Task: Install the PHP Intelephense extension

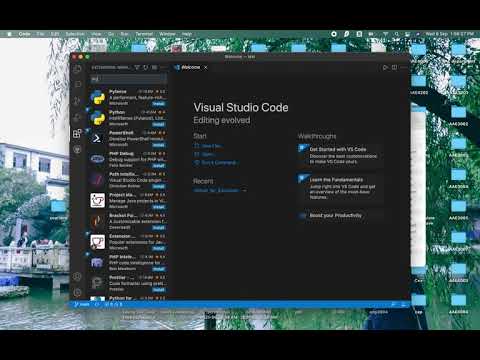Action: pos(159,269)
